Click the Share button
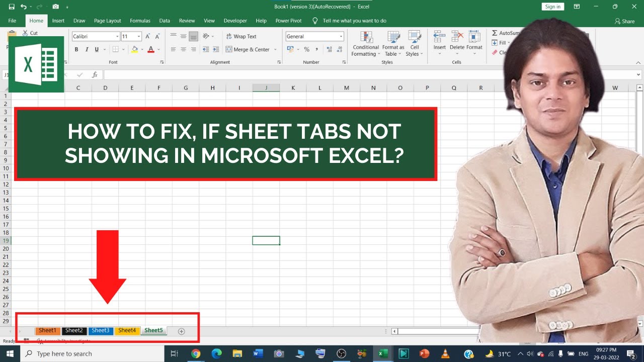This screenshot has height=362, width=644. pyautogui.click(x=624, y=21)
